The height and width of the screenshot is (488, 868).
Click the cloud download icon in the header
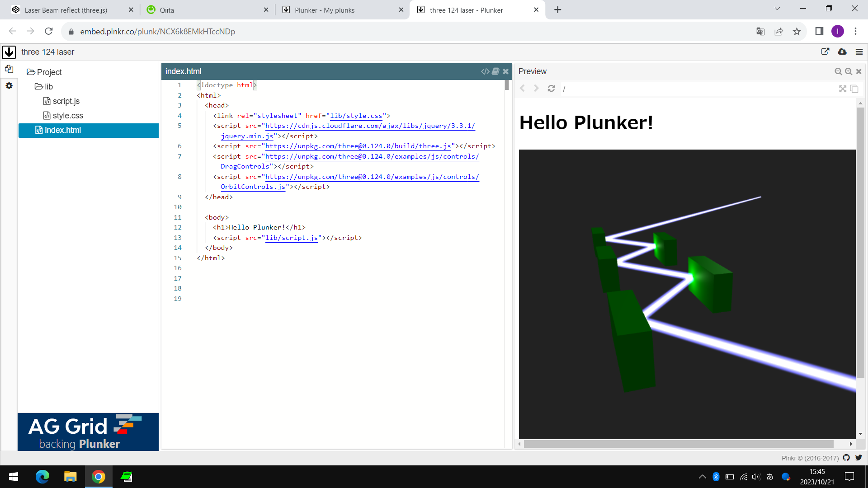coord(842,52)
